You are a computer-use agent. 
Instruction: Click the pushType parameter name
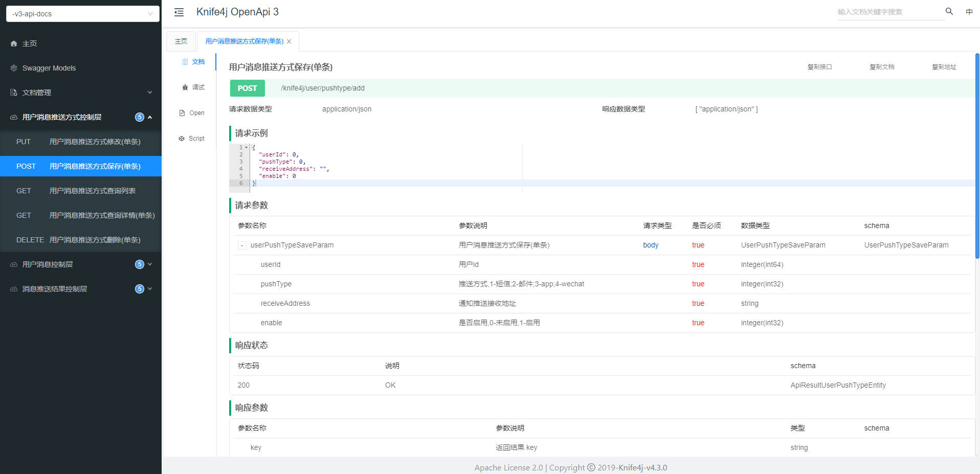pos(276,284)
